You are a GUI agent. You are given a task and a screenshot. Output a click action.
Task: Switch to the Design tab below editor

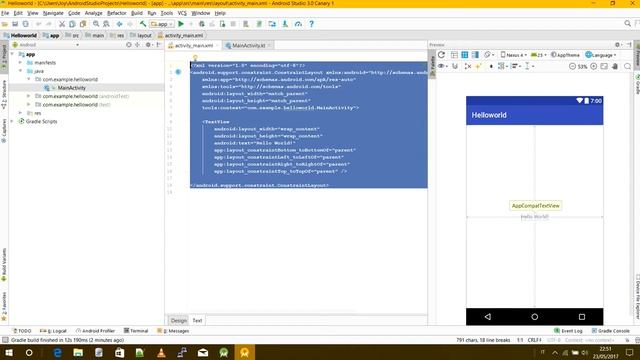[x=178, y=320]
